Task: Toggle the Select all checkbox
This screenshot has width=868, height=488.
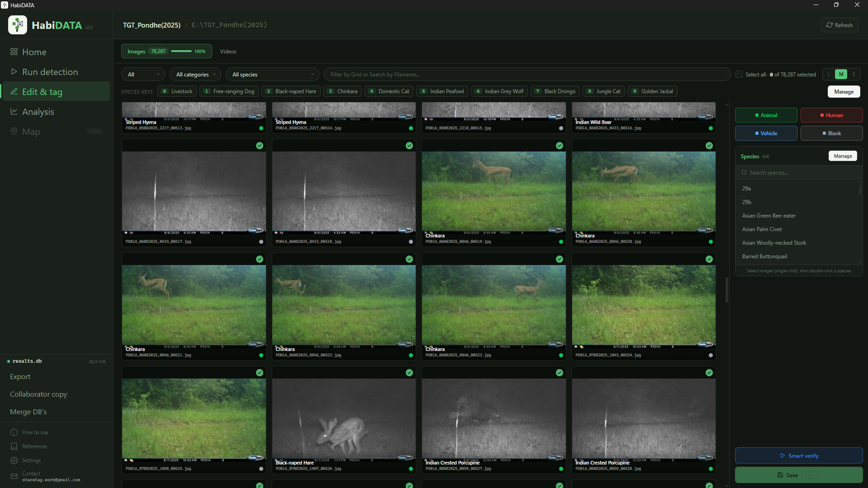Action: point(739,74)
